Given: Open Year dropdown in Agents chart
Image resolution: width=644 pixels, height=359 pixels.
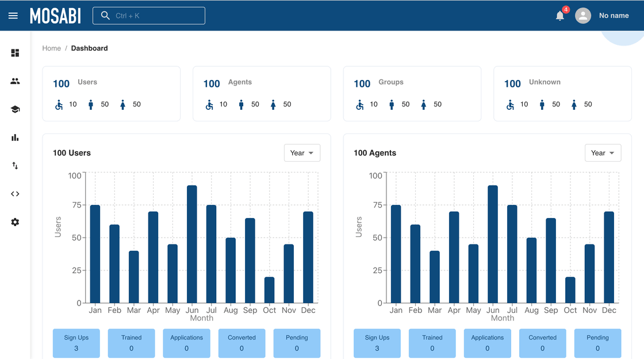Looking at the screenshot, I should pos(603,153).
